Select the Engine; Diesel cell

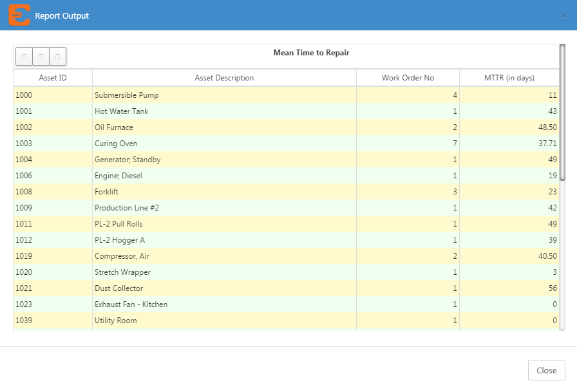point(224,176)
